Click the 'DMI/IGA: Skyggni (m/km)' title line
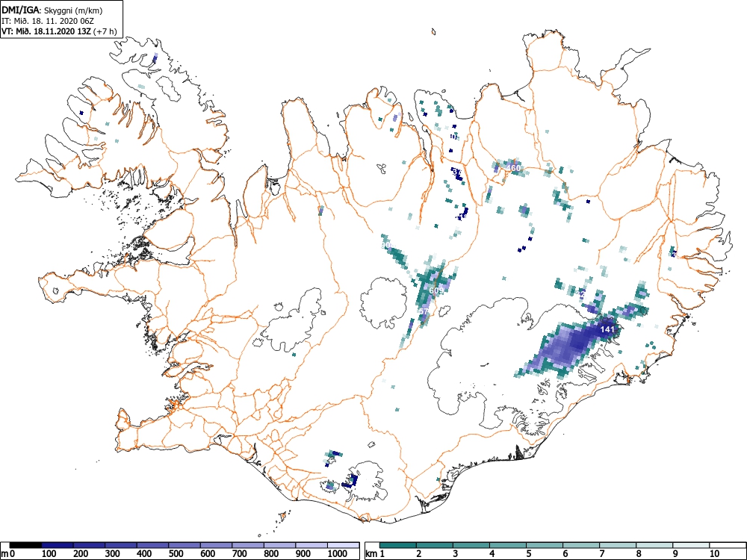 click(x=52, y=10)
